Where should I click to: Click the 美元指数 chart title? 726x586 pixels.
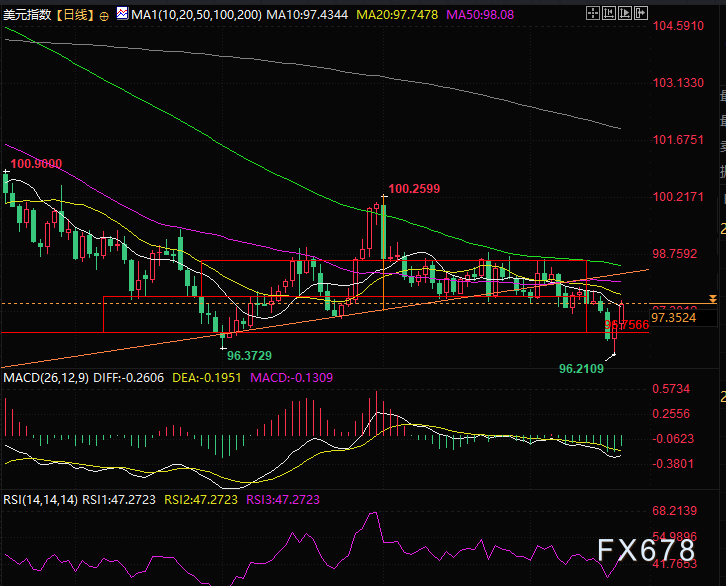click(28, 15)
